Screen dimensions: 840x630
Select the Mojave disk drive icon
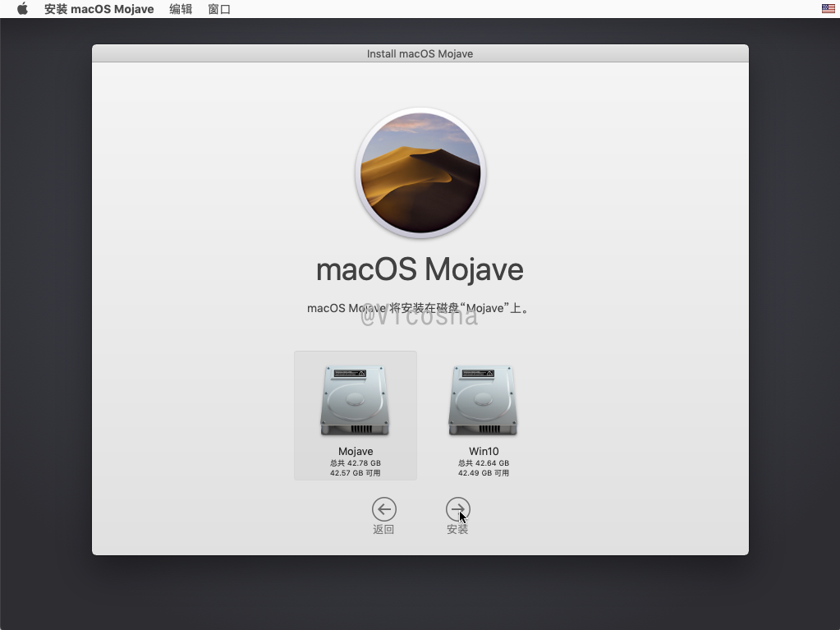coord(355,401)
